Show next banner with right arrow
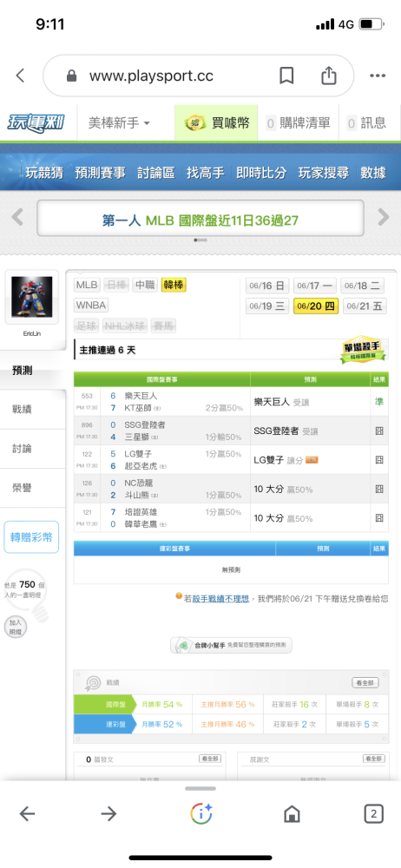 (384, 218)
